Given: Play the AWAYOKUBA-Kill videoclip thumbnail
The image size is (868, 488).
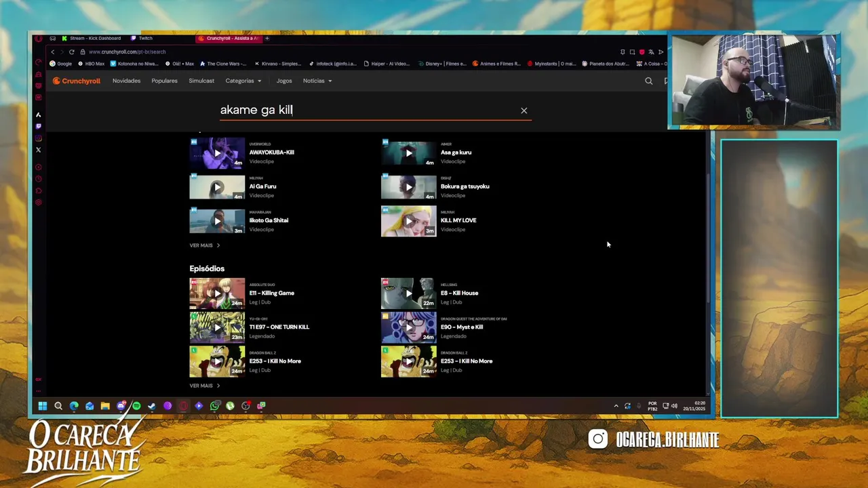Looking at the screenshot, I should click(217, 153).
